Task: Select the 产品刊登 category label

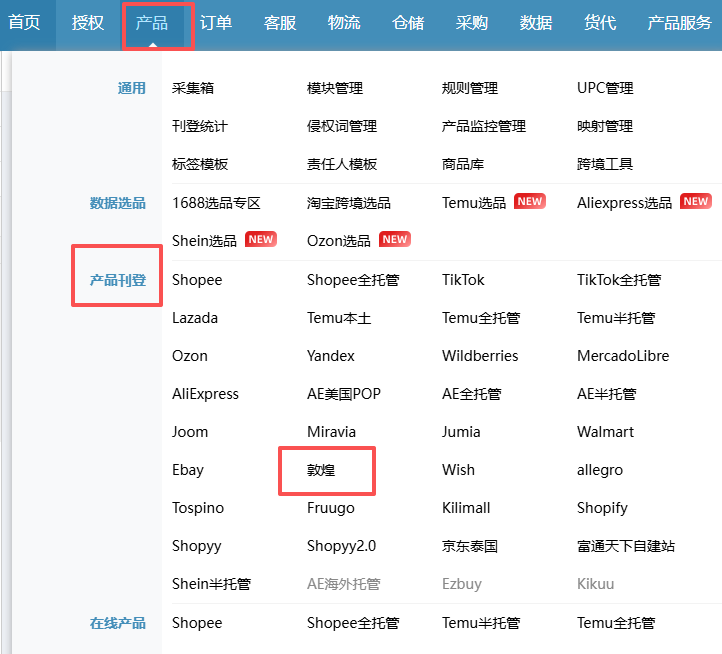Action: [x=118, y=280]
